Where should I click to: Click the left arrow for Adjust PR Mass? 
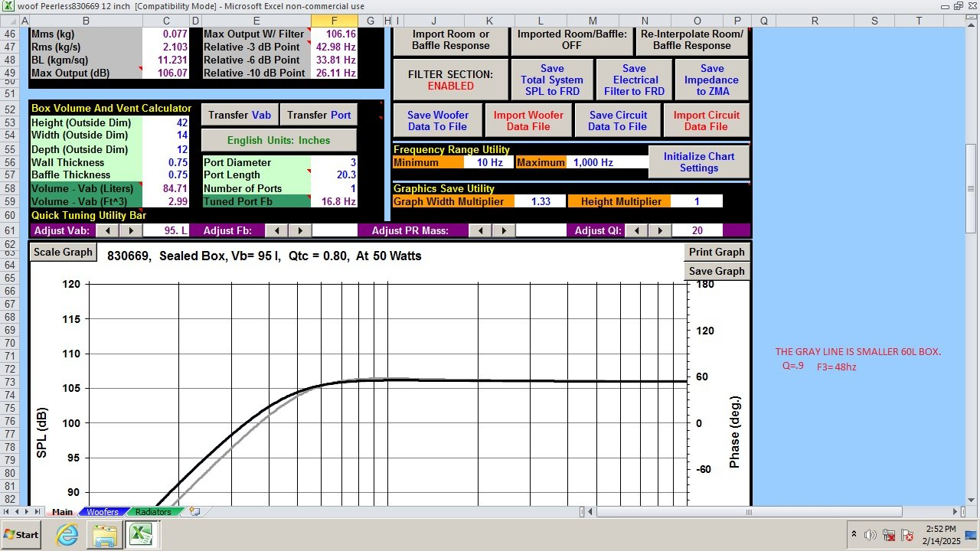pyautogui.click(x=480, y=230)
